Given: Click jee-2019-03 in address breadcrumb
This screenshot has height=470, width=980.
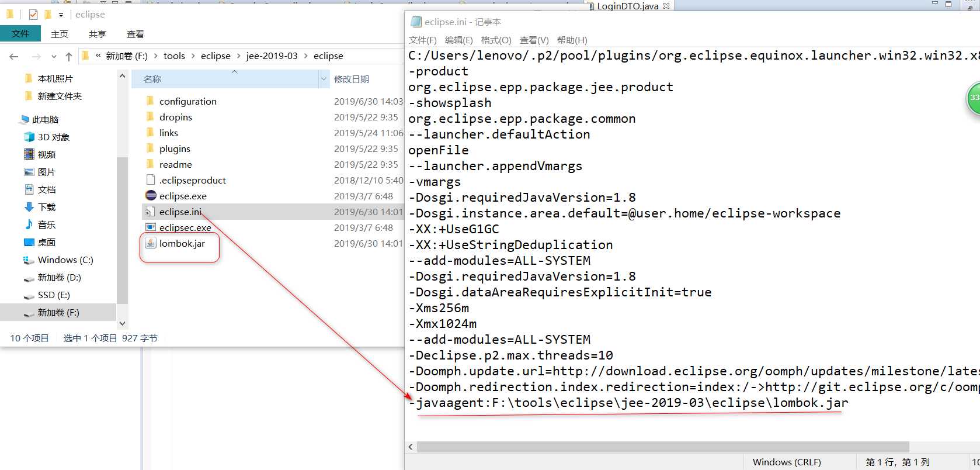Looking at the screenshot, I should [x=272, y=56].
